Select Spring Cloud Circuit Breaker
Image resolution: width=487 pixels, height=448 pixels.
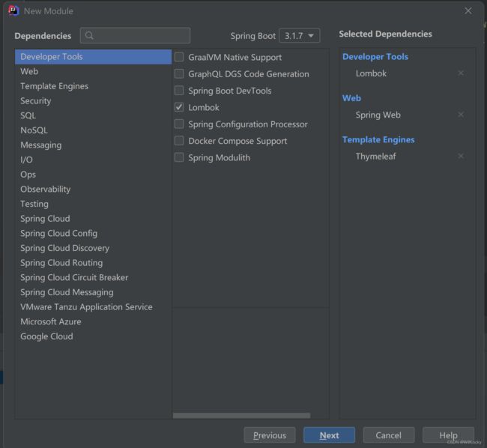93,277
